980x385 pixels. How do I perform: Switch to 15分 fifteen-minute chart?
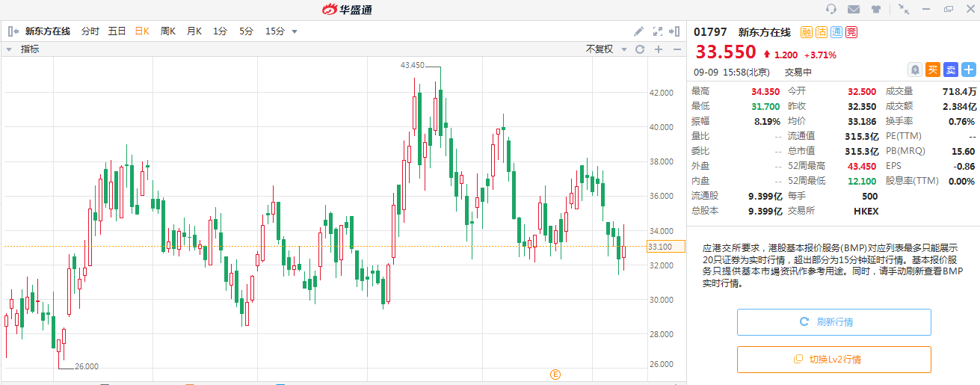click(275, 31)
